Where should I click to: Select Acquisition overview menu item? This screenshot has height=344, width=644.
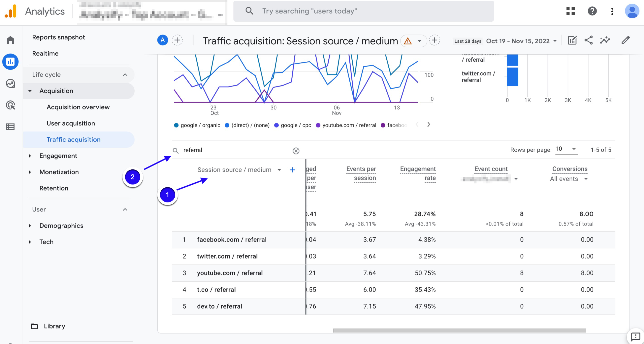[78, 107]
